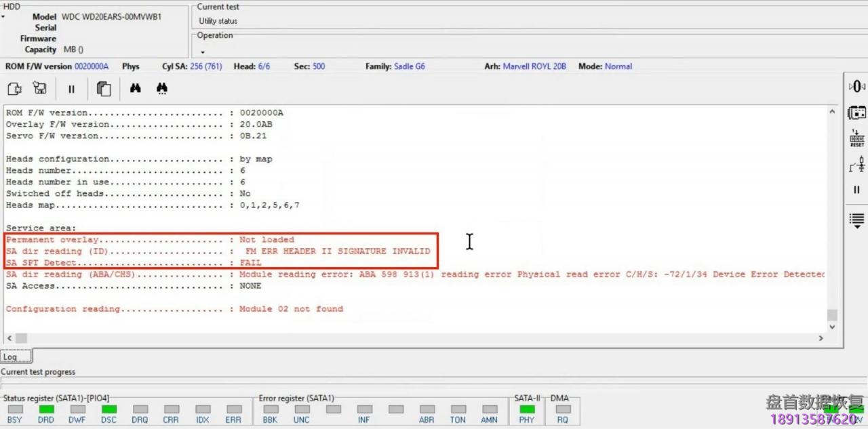868x429 pixels.
Task: Click the circuit board icon in right sidebar
Action: coord(857,113)
